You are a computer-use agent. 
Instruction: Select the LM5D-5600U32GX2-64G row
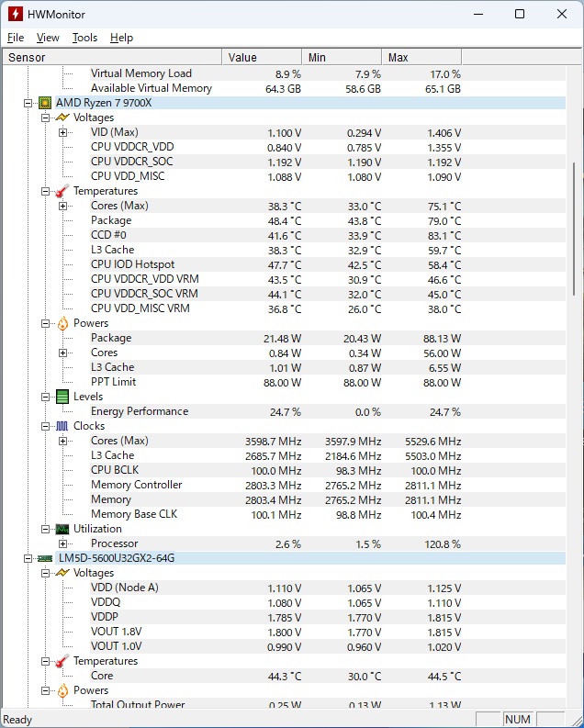coord(310,558)
